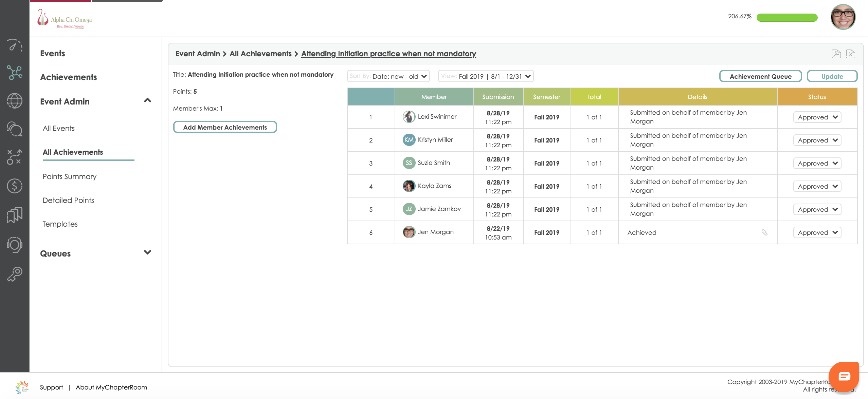Open the Sort By date dropdown
Image resolution: width=868 pixels, height=399 pixels.
pos(388,76)
